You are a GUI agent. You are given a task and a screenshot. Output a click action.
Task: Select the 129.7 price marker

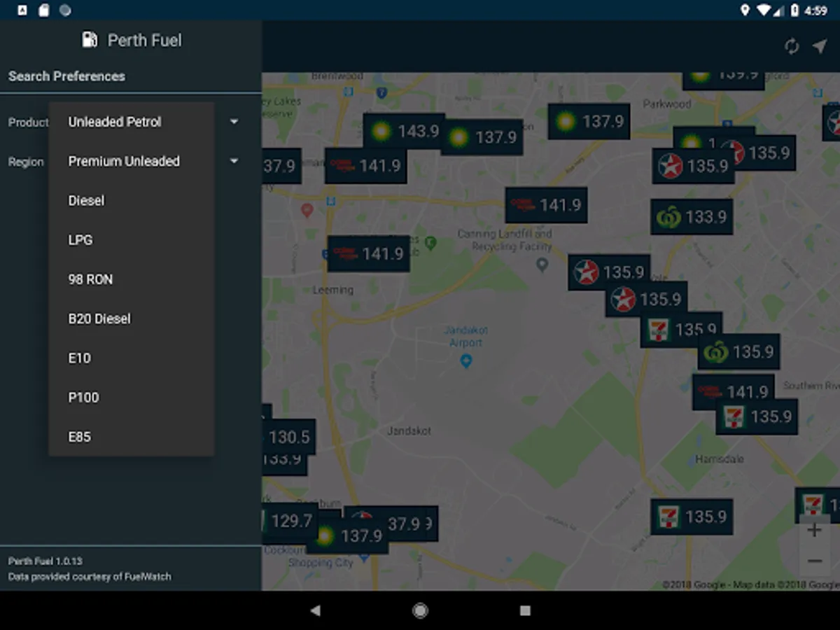(x=290, y=521)
